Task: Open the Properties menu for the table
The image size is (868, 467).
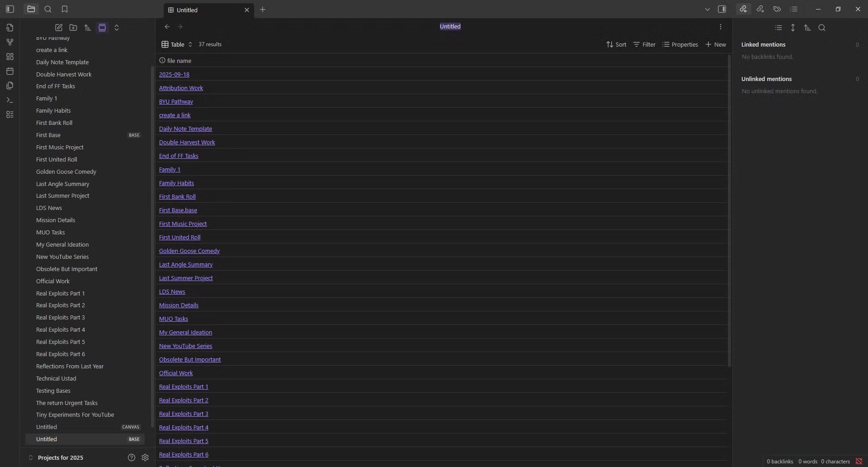Action: 680,44
